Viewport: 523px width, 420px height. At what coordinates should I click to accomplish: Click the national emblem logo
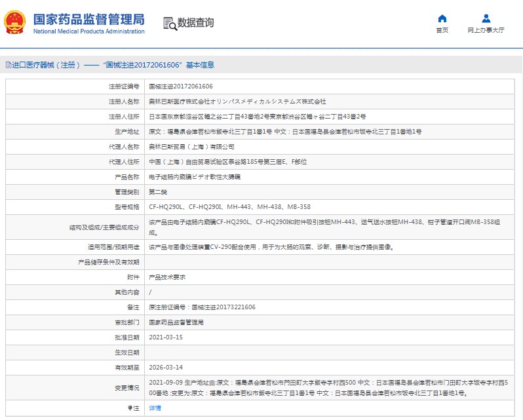[x=14, y=22]
